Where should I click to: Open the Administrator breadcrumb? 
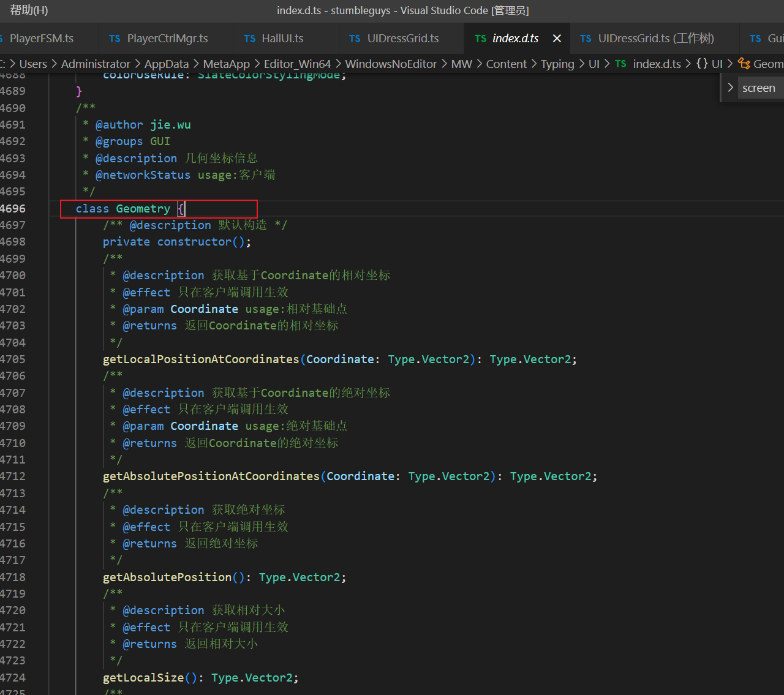96,64
